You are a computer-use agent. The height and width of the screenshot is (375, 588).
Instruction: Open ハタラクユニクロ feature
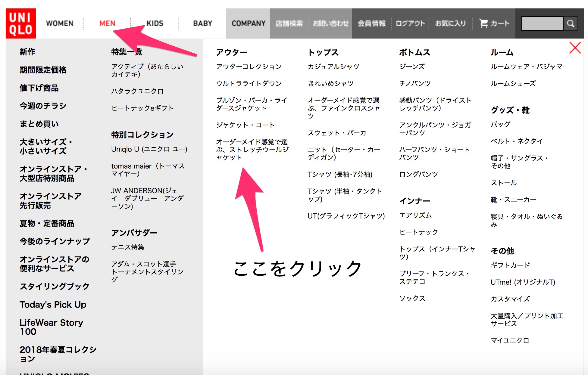tap(137, 91)
